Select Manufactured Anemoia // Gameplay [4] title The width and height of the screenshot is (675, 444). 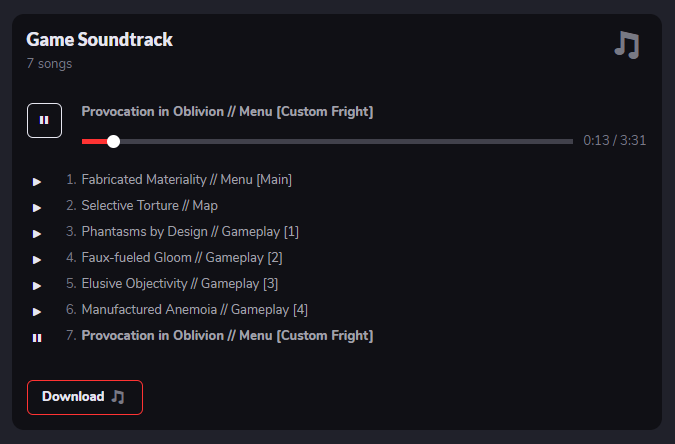point(194,310)
